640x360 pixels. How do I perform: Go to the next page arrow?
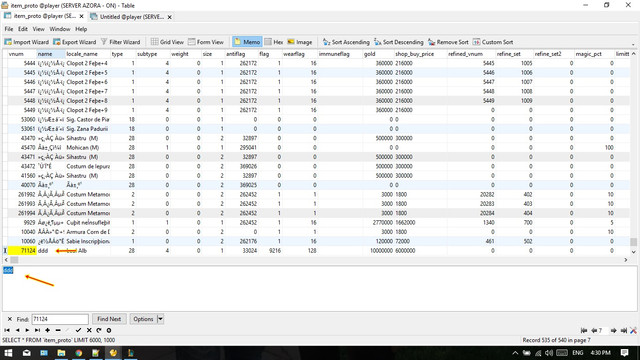613,331
